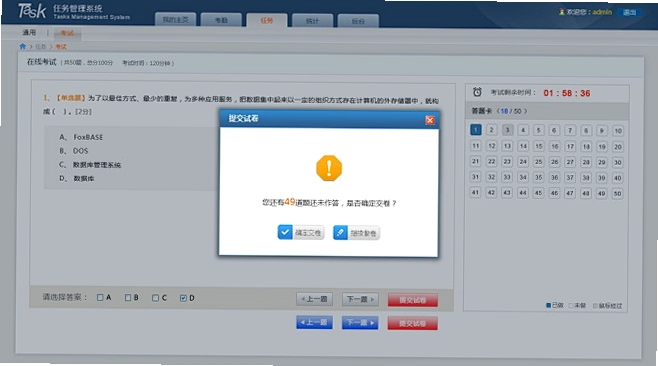Click the 答题卡 header label
This screenshot has width=658, height=366.
[x=481, y=111]
